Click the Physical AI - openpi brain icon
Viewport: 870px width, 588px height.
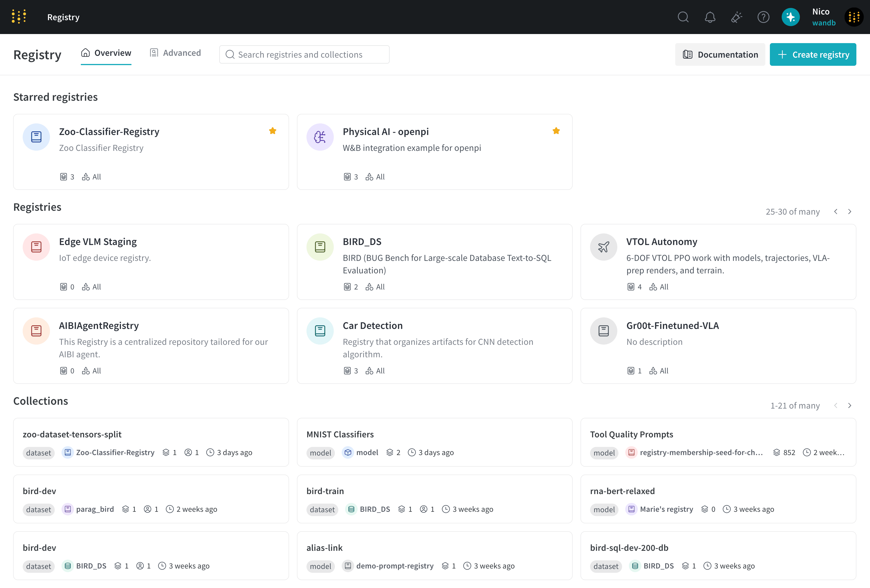(x=320, y=137)
